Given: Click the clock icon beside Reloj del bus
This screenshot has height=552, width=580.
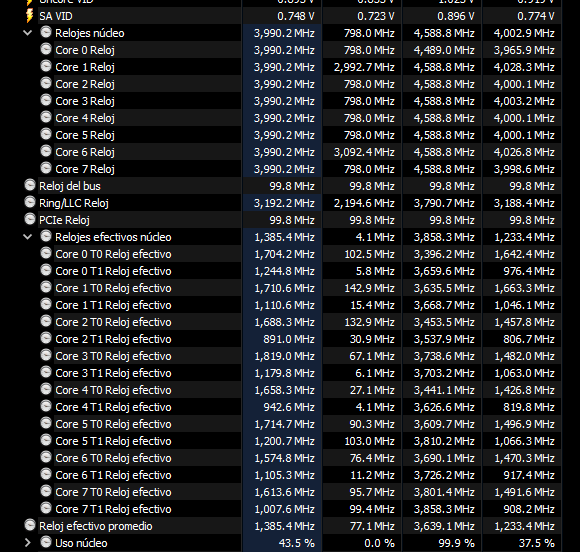Looking at the screenshot, I should pos(30,185).
